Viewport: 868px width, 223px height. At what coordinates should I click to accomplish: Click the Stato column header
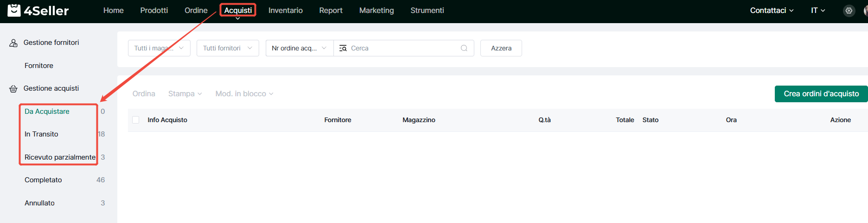pyautogui.click(x=650, y=120)
